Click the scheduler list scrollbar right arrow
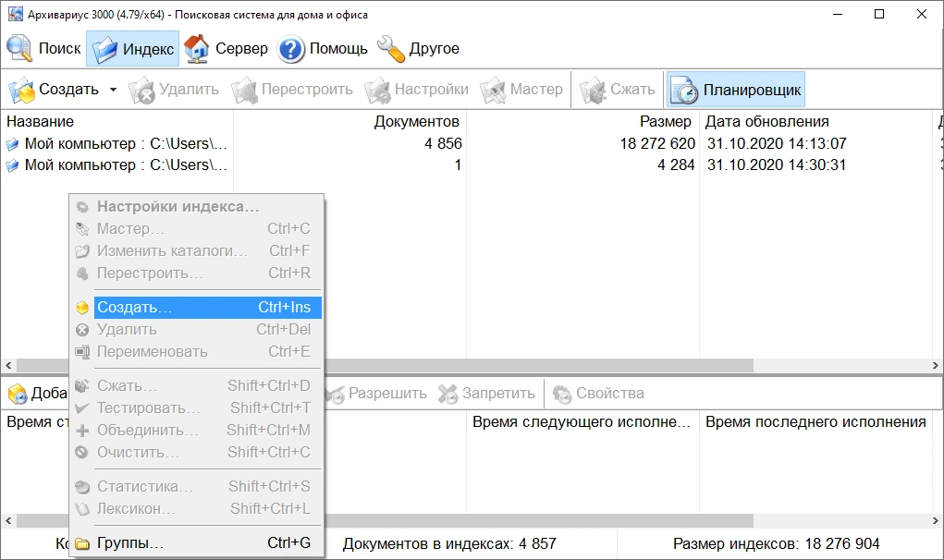The image size is (944, 560). click(935, 520)
